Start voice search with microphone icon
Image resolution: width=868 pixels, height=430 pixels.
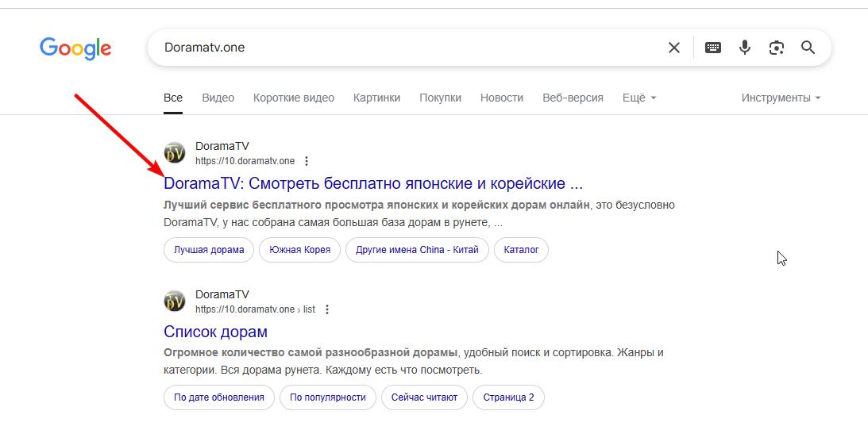click(745, 48)
